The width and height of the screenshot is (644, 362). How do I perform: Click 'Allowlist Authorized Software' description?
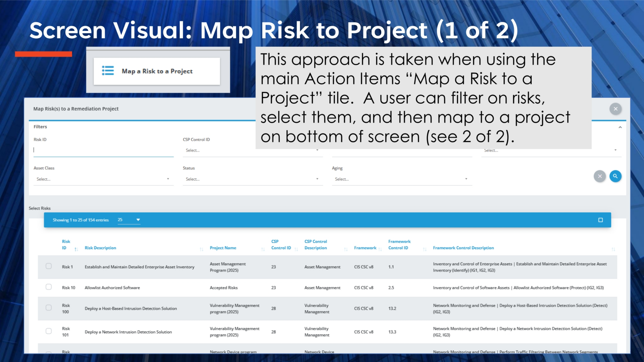(112, 287)
